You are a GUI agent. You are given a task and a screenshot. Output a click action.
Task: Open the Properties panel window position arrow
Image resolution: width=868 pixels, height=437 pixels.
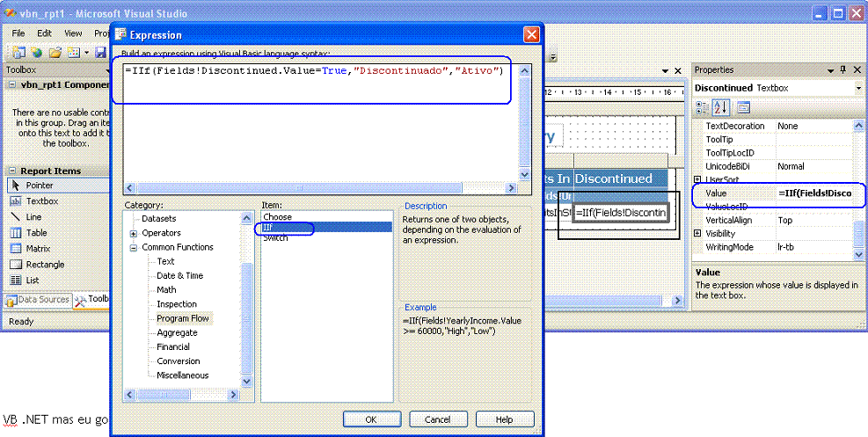(x=830, y=70)
